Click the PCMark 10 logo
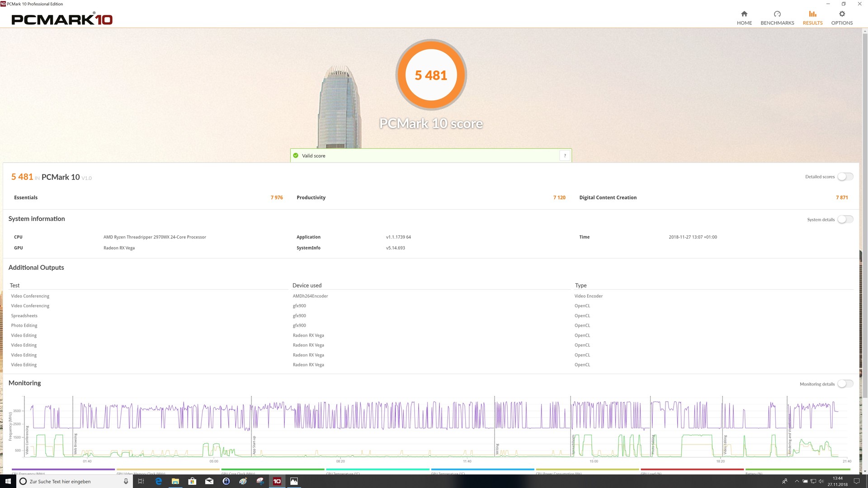The height and width of the screenshot is (488, 868). tap(62, 19)
